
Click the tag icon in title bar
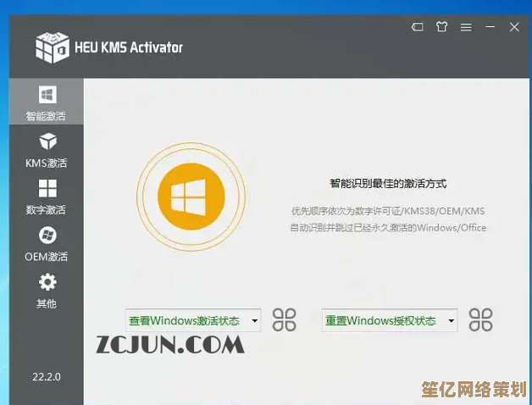pyautogui.click(x=417, y=27)
